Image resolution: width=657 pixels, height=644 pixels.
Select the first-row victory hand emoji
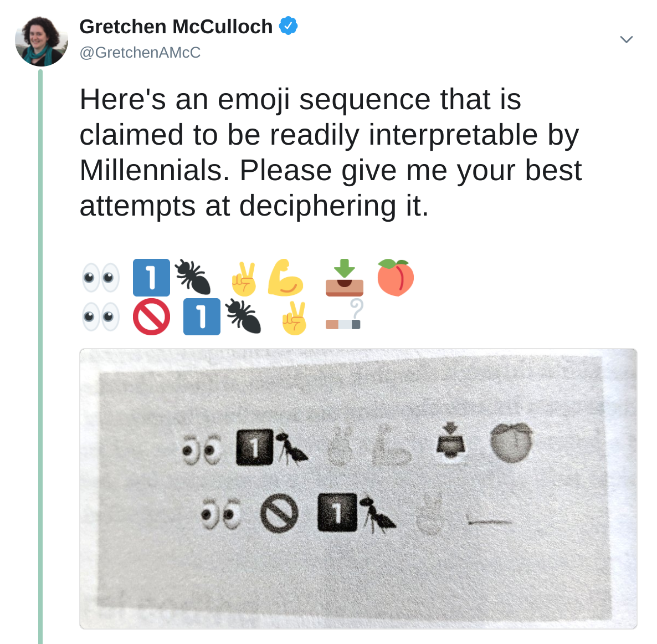(244, 278)
